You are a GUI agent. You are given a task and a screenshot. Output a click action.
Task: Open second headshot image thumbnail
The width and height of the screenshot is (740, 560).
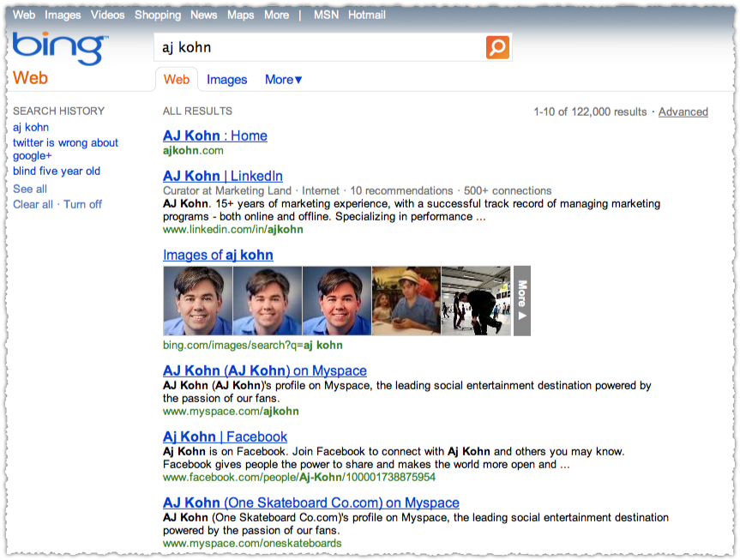[x=268, y=301]
